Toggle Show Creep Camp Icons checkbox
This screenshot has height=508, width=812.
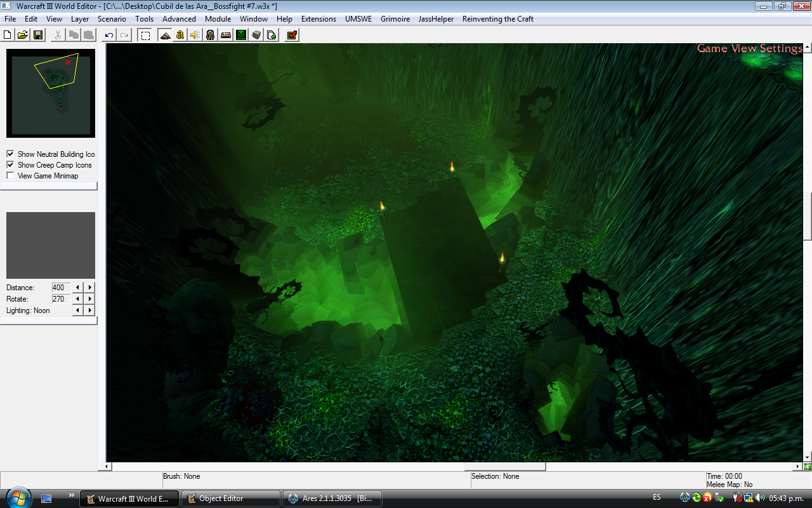coord(10,164)
